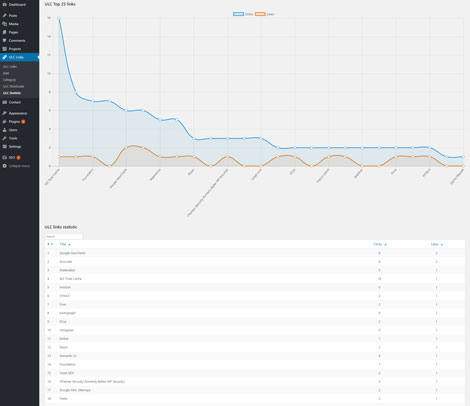The width and height of the screenshot is (470, 406).
Task: Open the Comments bubble icon
Action: click(4, 40)
